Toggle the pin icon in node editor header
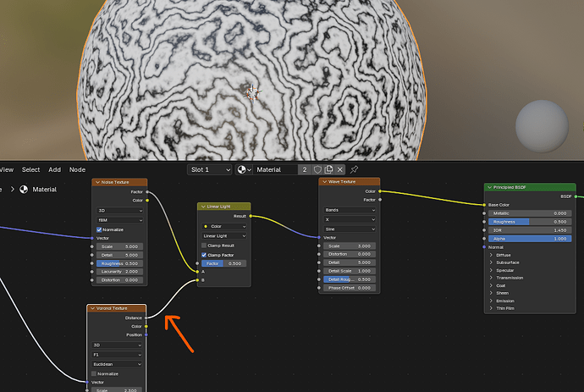 point(354,169)
